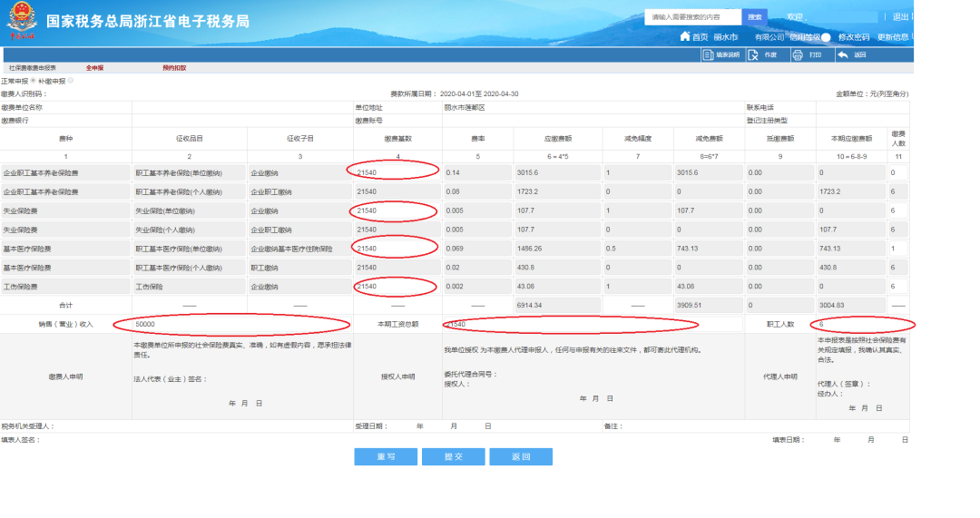Click 缴费人数 for 职工基本养老保险(单位缴纳)
Image resolution: width=980 pixels, height=518 pixels.
point(898,172)
